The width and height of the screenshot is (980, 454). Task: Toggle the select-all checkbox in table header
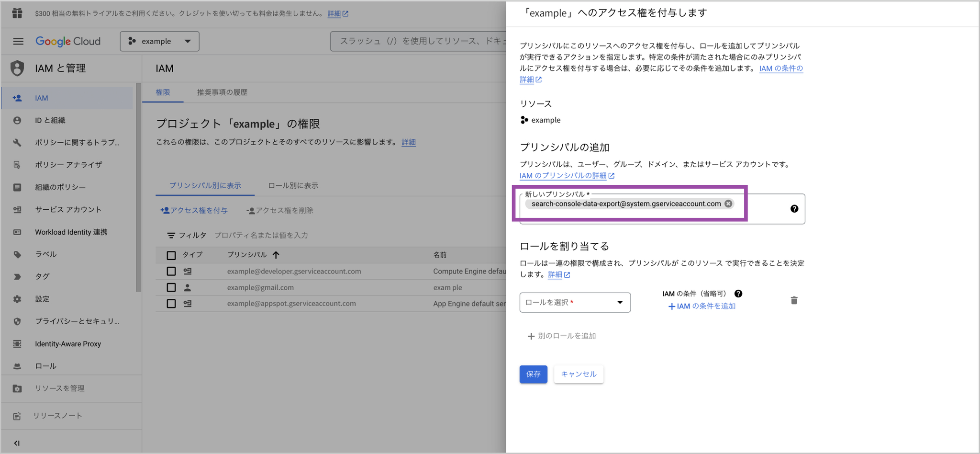171,255
